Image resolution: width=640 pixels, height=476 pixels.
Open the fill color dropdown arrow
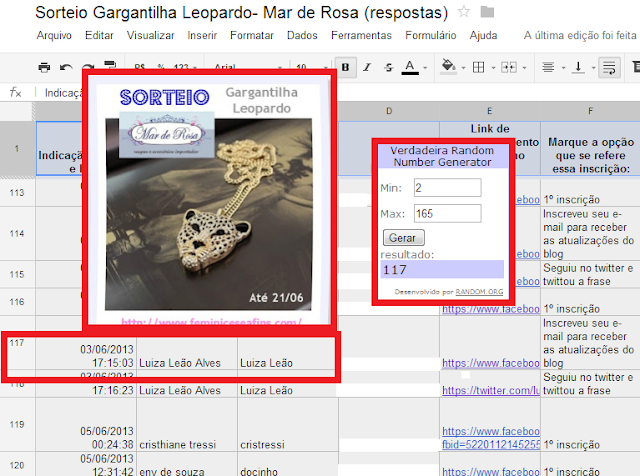(x=463, y=68)
